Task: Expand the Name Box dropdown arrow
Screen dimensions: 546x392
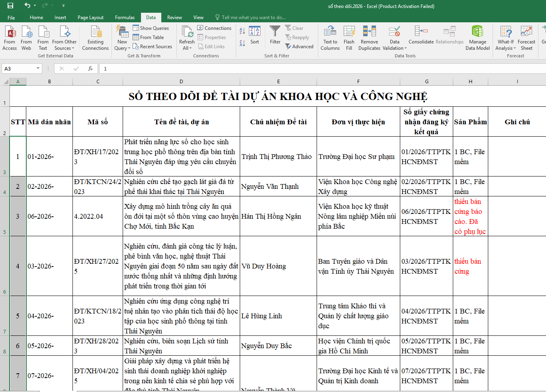Action: click(38, 69)
